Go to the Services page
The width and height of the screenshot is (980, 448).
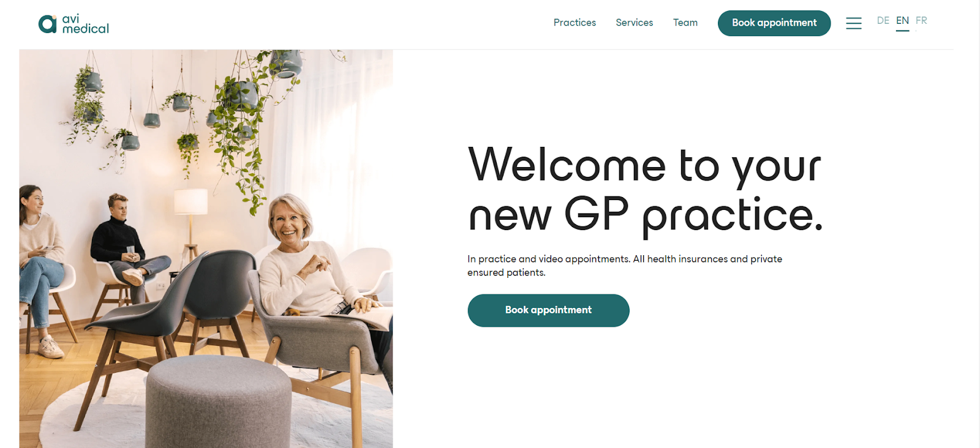635,23
